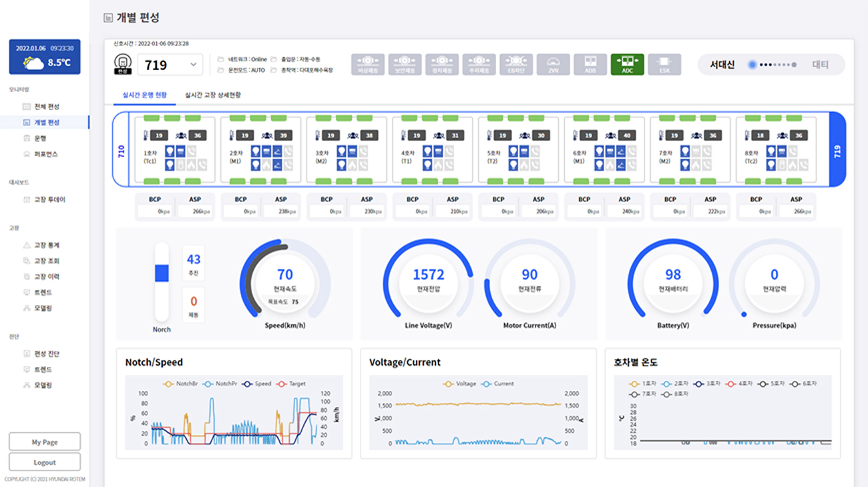Screen dimensions: 868x487
Task: Click the Speed gauge showing 70
Action: click(x=285, y=284)
